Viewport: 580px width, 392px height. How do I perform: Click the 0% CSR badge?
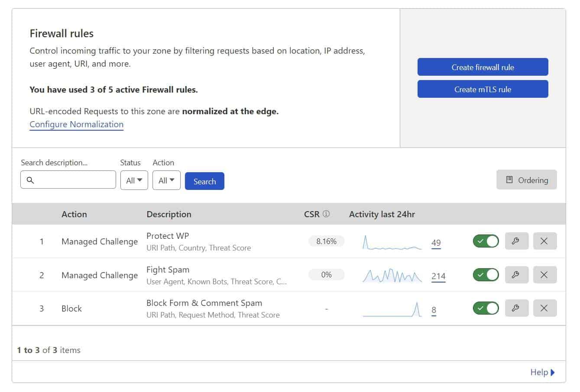[x=326, y=275]
